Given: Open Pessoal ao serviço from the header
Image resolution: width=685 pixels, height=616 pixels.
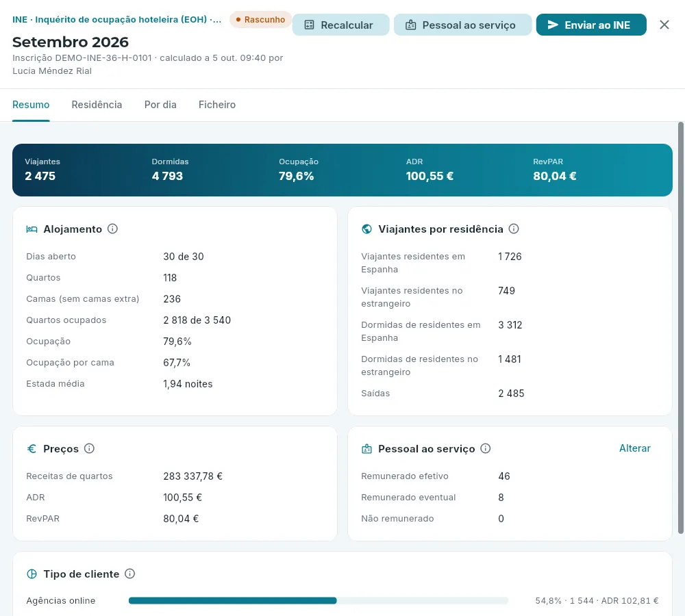Looking at the screenshot, I should (x=462, y=25).
